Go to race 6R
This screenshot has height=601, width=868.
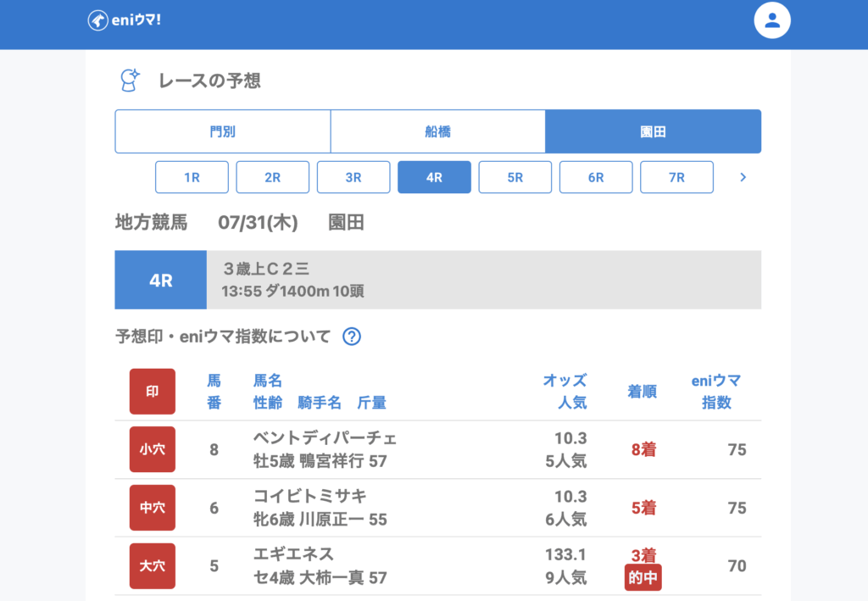[x=596, y=177]
